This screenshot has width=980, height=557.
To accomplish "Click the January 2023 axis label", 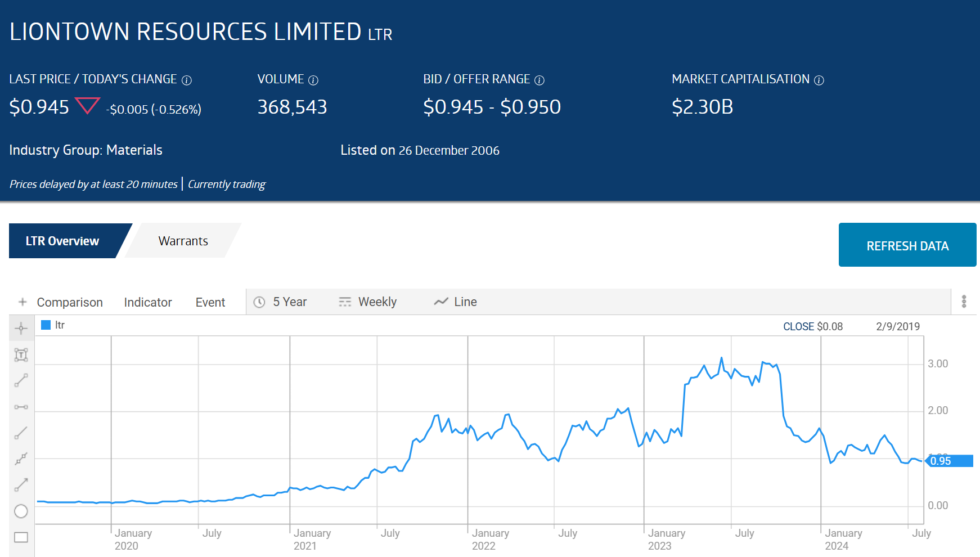I will point(667,539).
